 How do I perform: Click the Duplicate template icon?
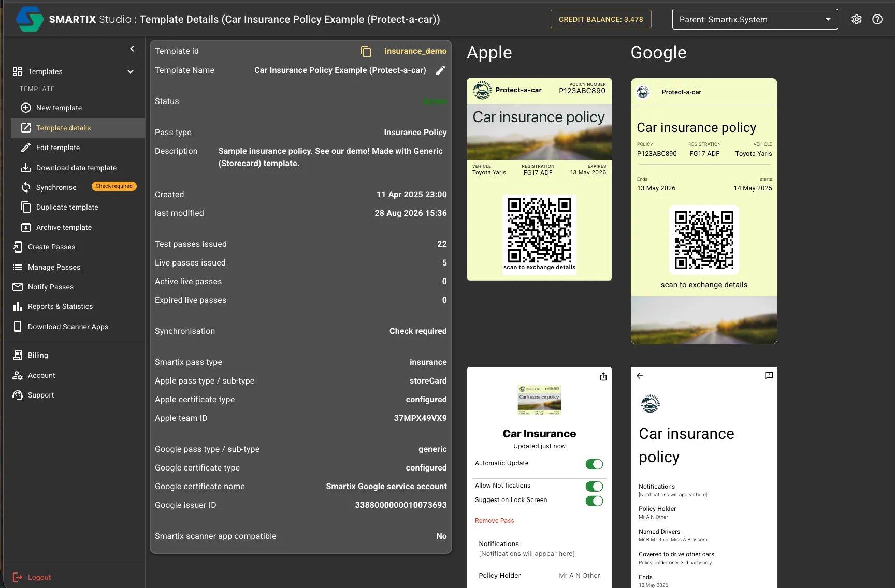[26, 207]
